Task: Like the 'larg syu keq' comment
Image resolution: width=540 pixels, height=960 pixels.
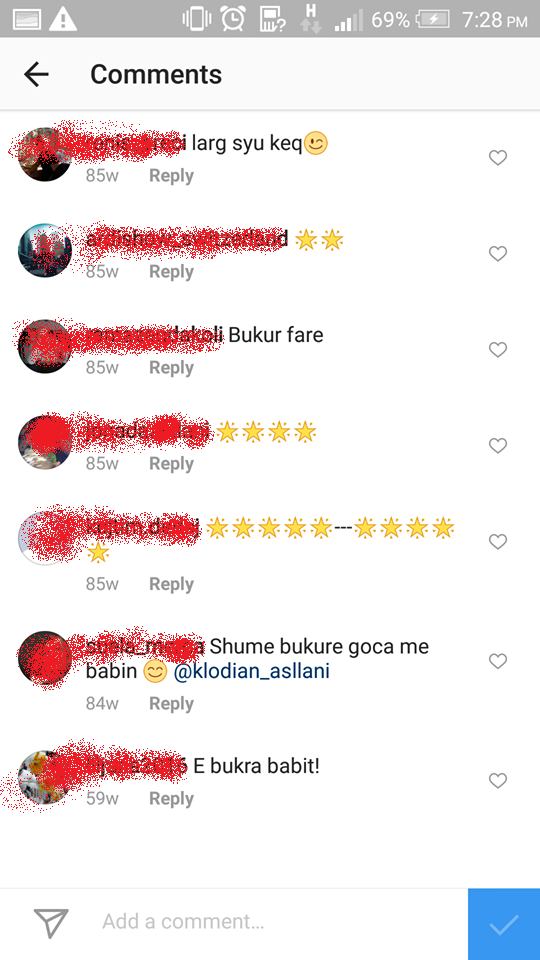Action: tap(498, 158)
